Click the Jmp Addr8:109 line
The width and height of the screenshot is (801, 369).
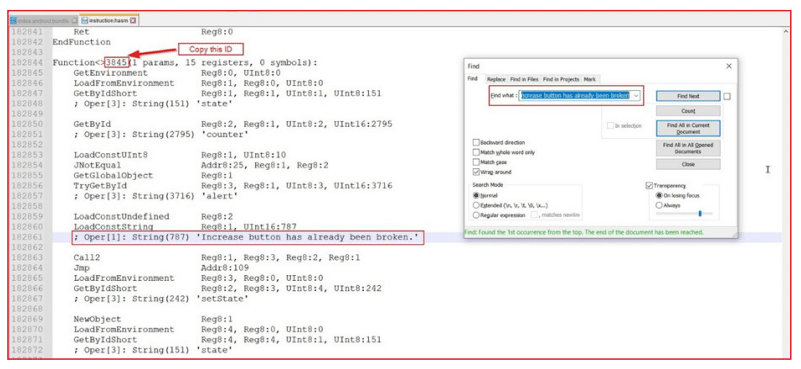coord(161,268)
